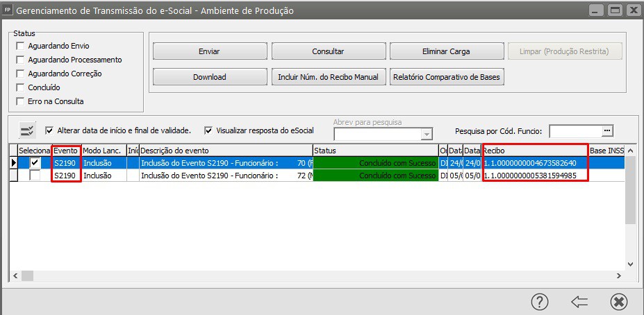Click the Evento column header
This screenshot has height=315, width=644.
click(x=67, y=151)
